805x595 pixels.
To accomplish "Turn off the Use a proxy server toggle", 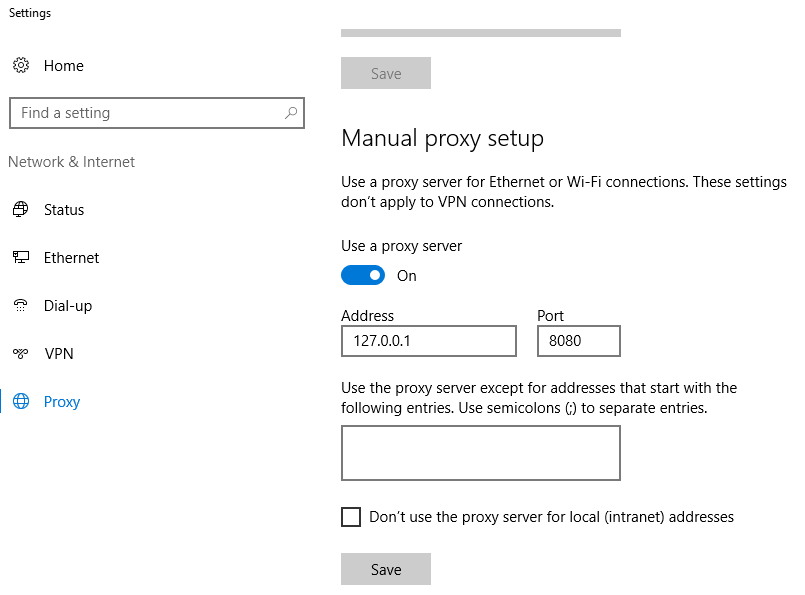I will pyautogui.click(x=363, y=275).
